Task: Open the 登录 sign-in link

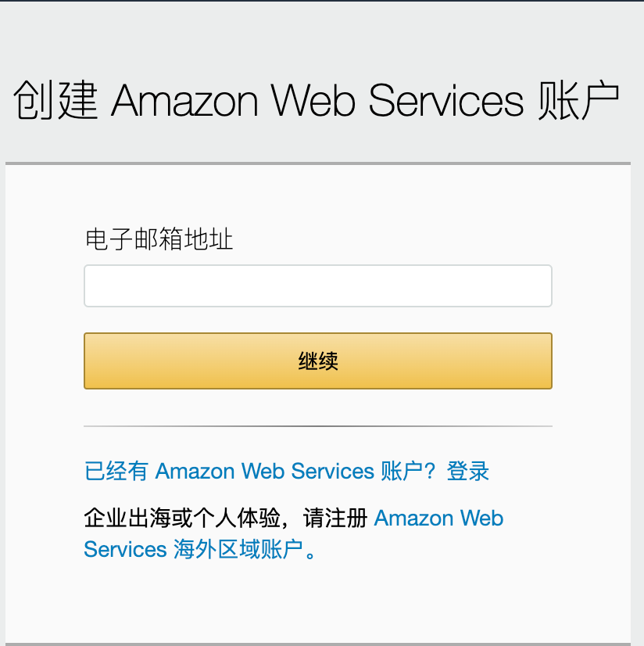Action: tap(467, 472)
